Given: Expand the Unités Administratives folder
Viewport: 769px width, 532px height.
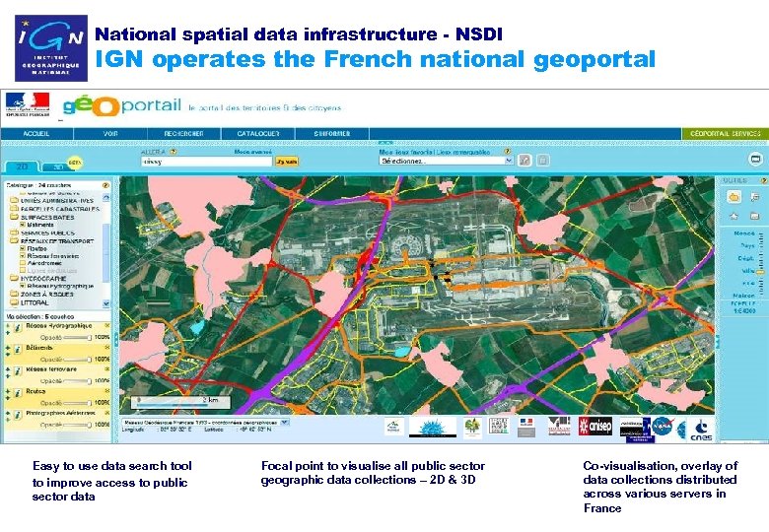Looking at the screenshot, I should [14, 201].
